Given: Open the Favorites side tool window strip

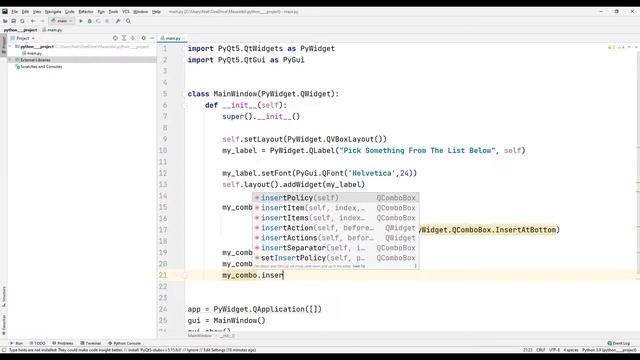Looking at the screenshot, I should pos(4,324).
